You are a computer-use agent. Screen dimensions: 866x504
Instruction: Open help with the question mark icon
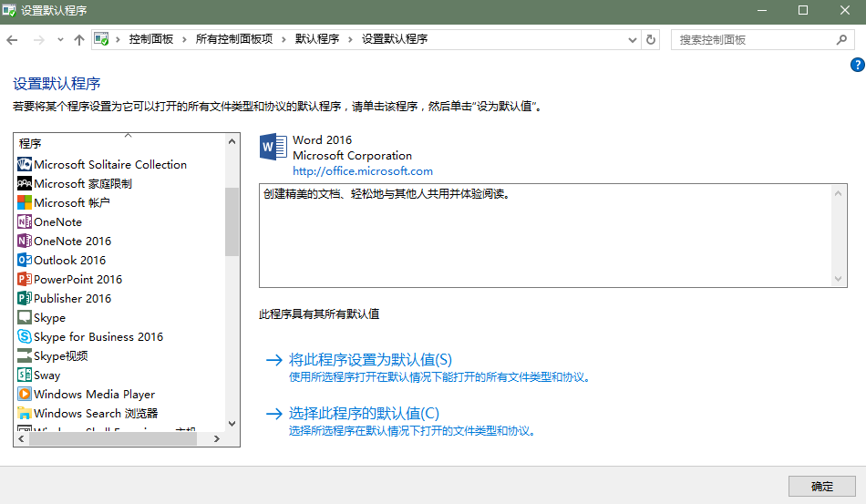[x=857, y=65]
